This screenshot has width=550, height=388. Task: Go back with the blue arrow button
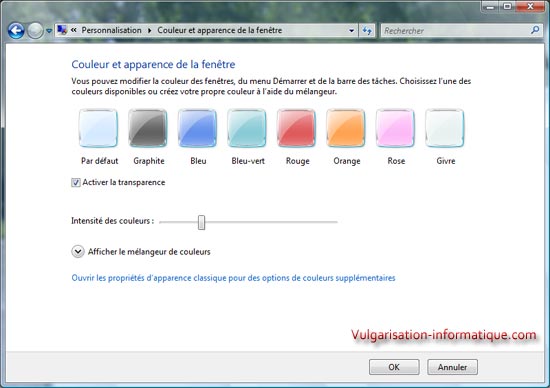tap(16, 31)
